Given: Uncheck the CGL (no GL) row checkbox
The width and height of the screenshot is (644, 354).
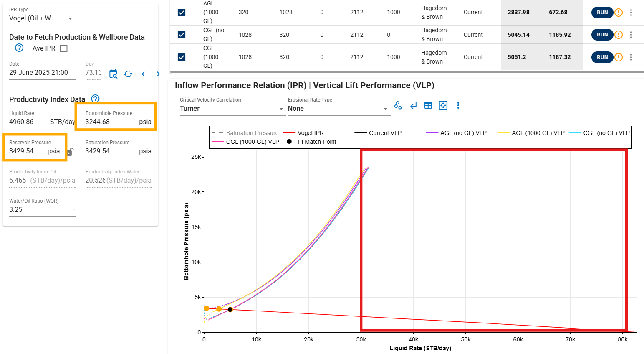Looking at the screenshot, I should click(x=182, y=35).
